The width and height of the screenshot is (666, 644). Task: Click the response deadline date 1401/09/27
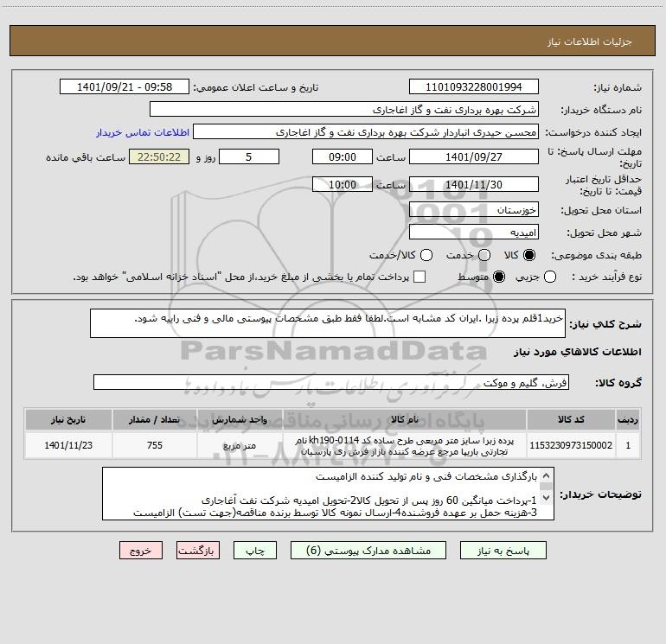474,156
